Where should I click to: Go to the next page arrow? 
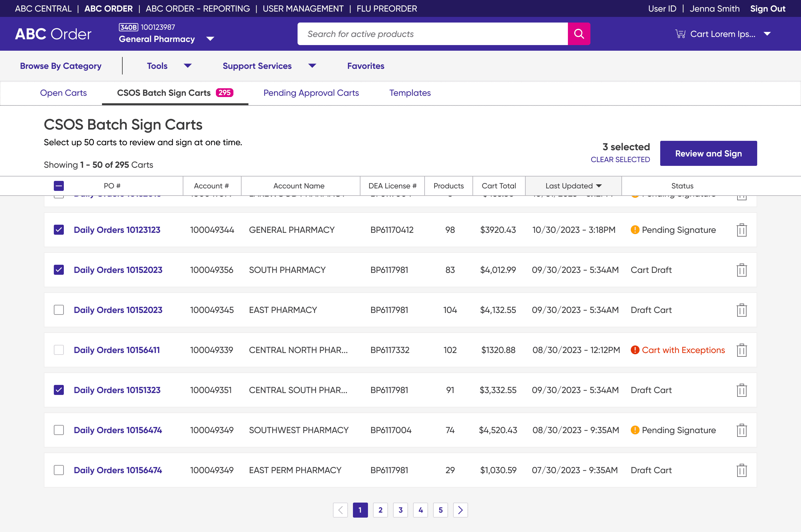(460, 510)
